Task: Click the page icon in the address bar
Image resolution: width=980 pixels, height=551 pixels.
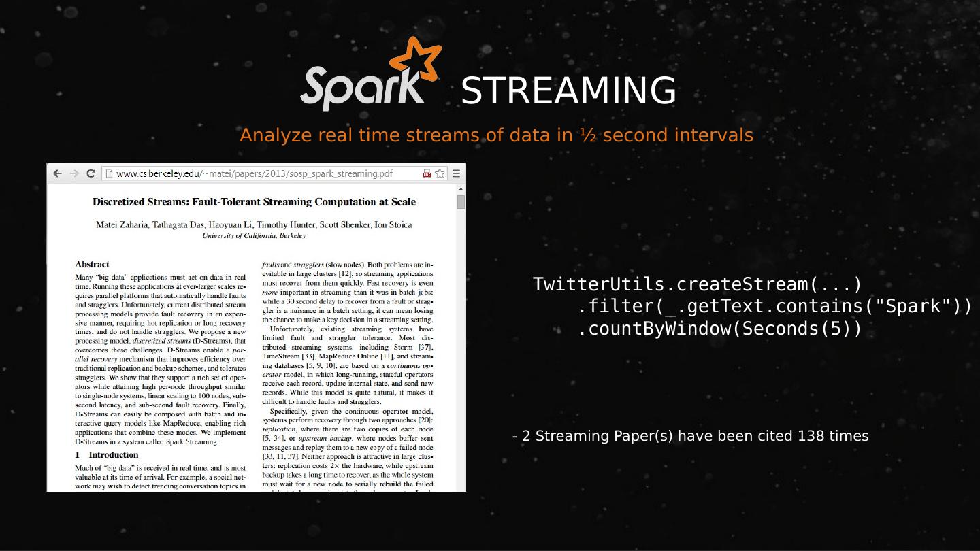Action: pyautogui.click(x=108, y=173)
